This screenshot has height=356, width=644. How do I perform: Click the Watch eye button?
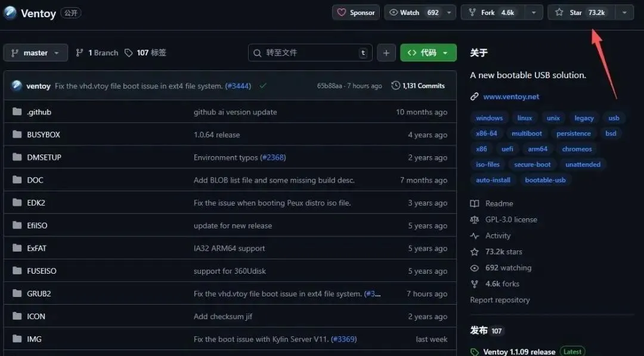(414, 13)
